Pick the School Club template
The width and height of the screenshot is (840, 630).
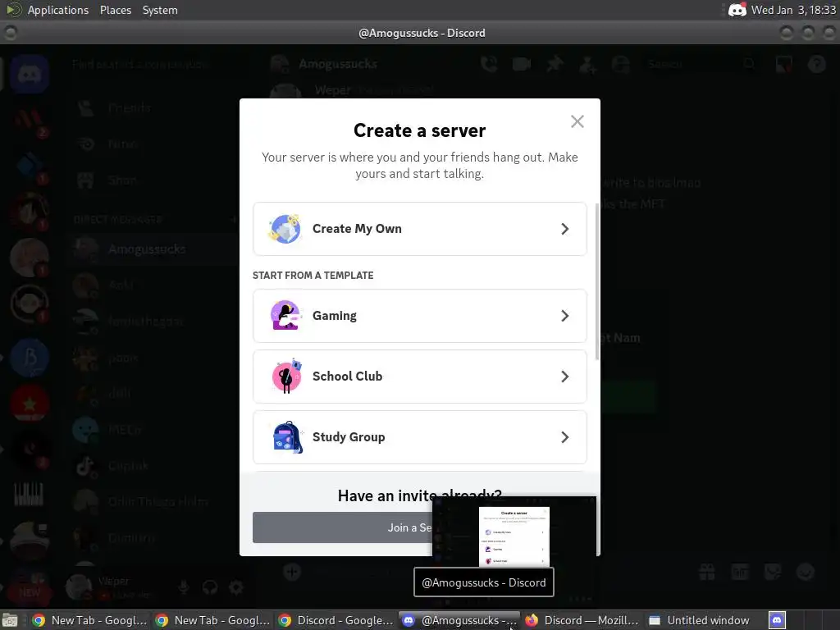click(419, 376)
